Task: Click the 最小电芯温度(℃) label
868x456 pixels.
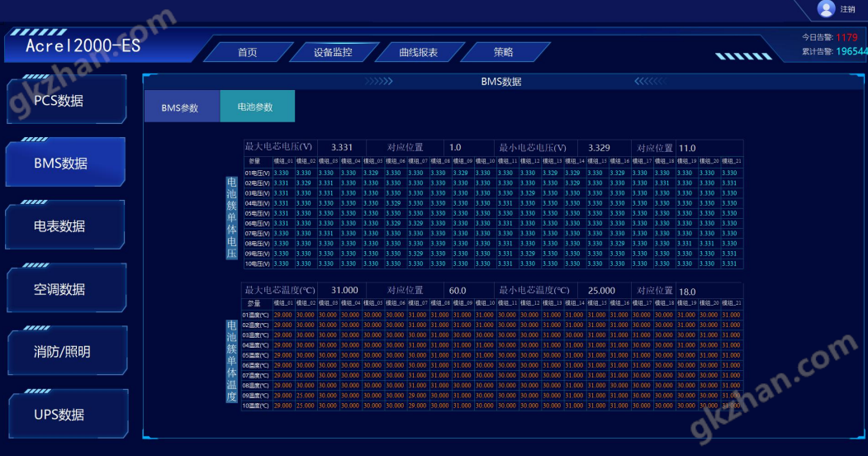Action: [534, 290]
